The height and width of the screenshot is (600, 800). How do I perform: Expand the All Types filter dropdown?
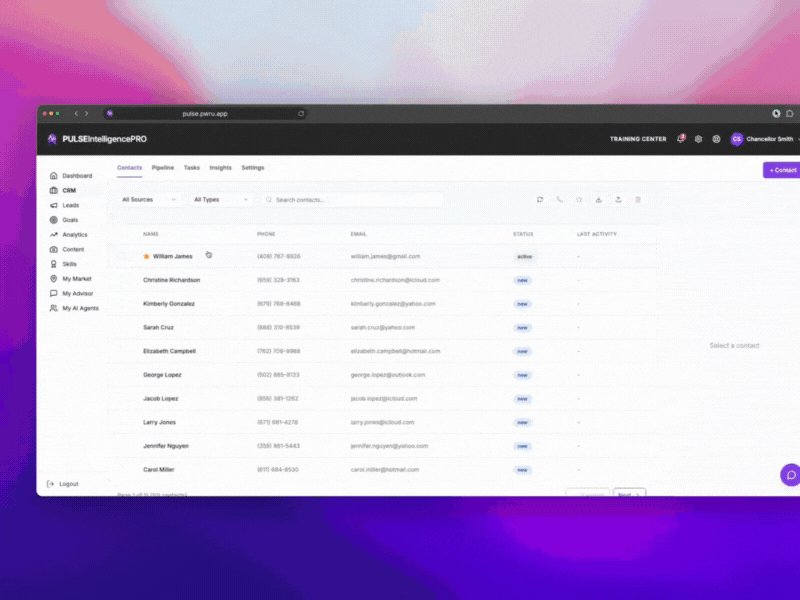[219, 200]
